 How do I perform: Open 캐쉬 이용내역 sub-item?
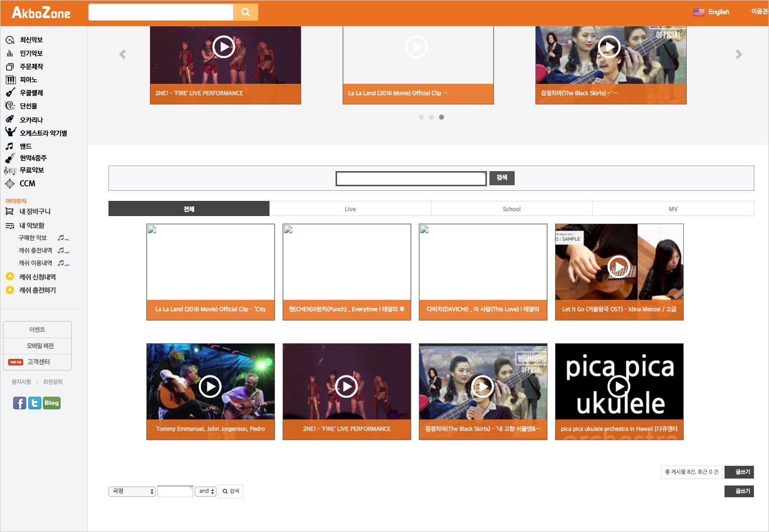tap(35, 263)
